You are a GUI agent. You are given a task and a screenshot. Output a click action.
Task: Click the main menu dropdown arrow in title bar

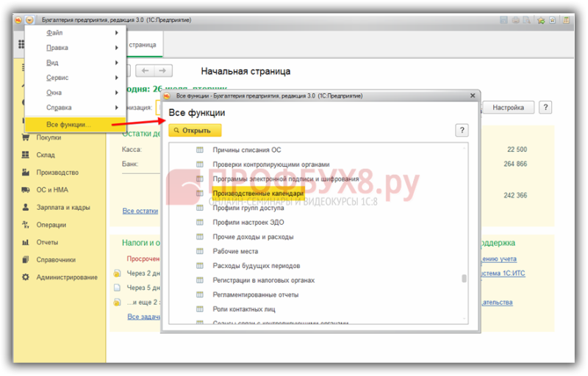[x=29, y=20]
